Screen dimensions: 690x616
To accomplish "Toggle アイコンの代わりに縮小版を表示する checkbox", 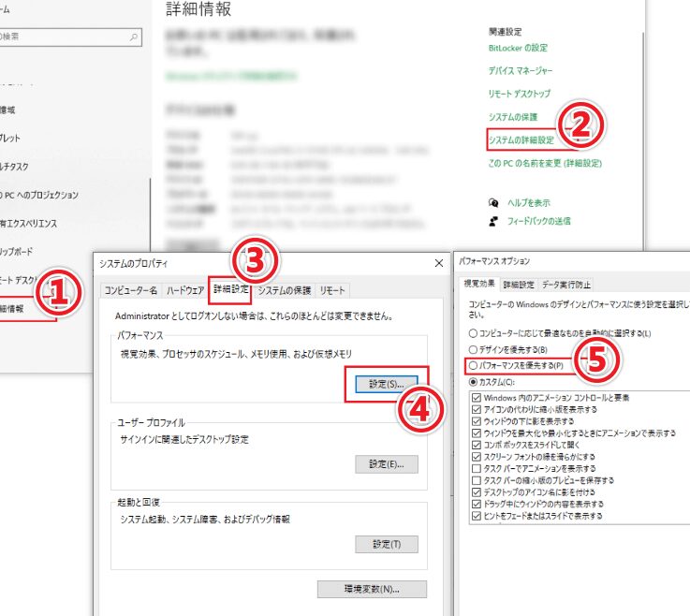I will [x=477, y=410].
